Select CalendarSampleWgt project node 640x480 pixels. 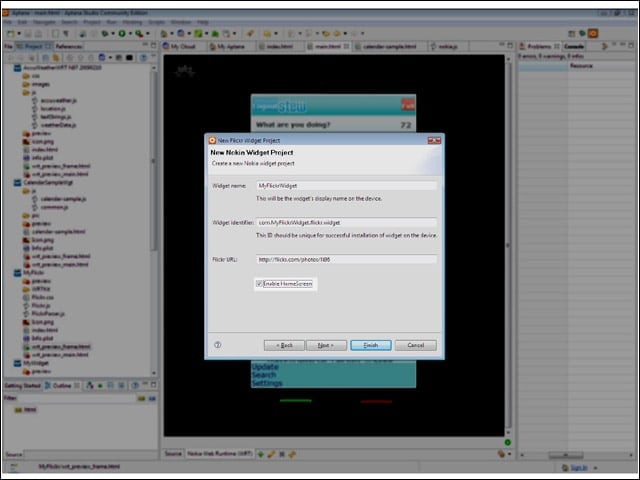coord(48,182)
